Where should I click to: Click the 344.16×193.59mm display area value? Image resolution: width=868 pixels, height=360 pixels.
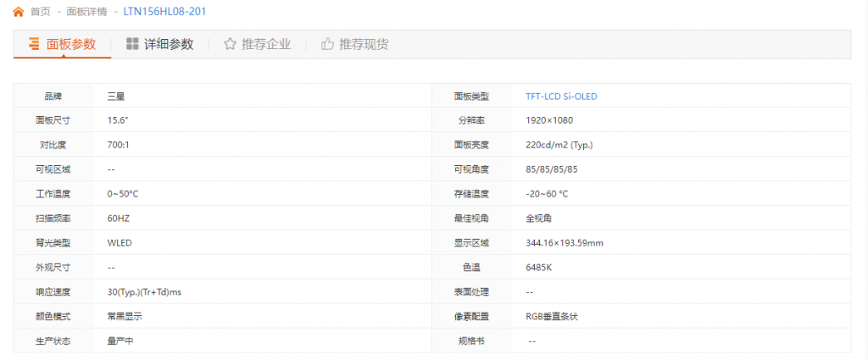pos(564,243)
